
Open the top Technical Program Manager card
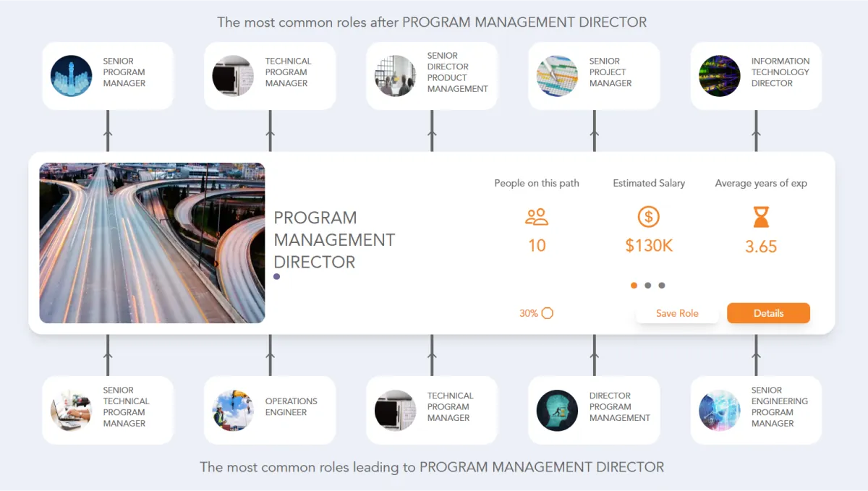point(270,76)
